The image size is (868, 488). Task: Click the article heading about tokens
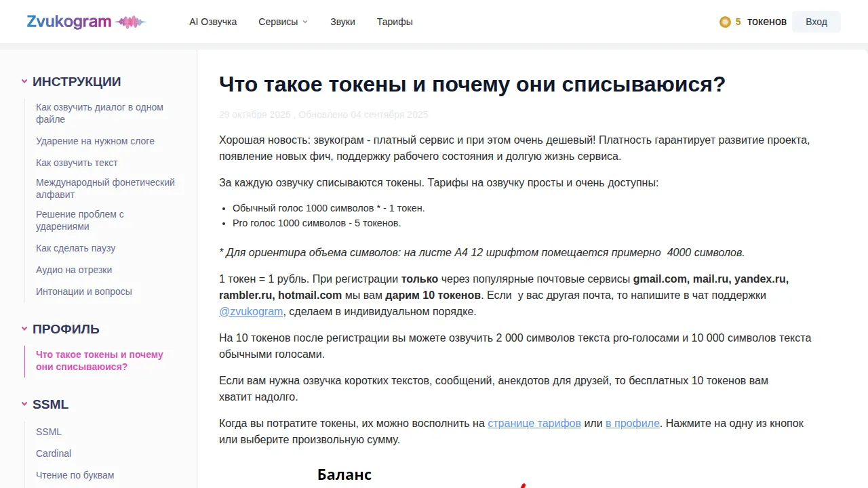pos(472,85)
